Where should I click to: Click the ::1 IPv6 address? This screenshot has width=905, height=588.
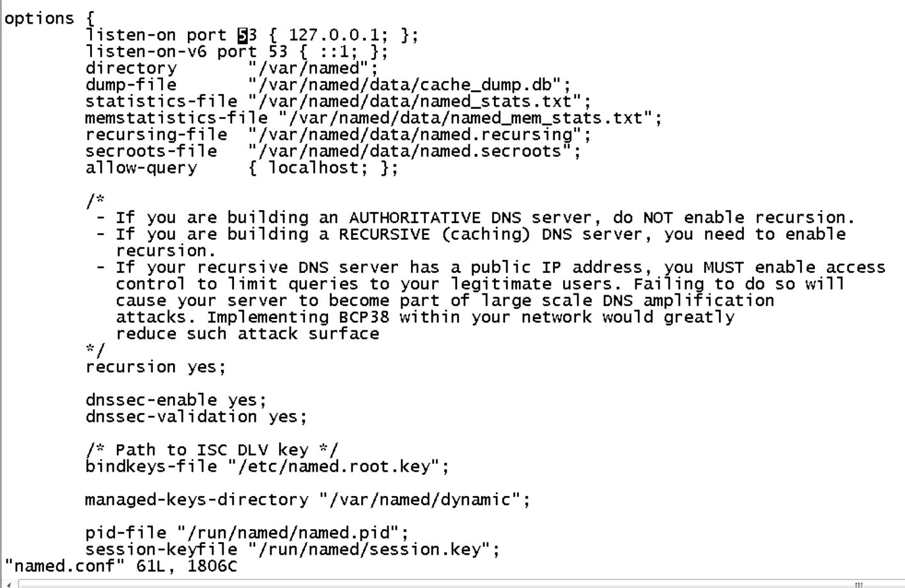click(338, 52)
